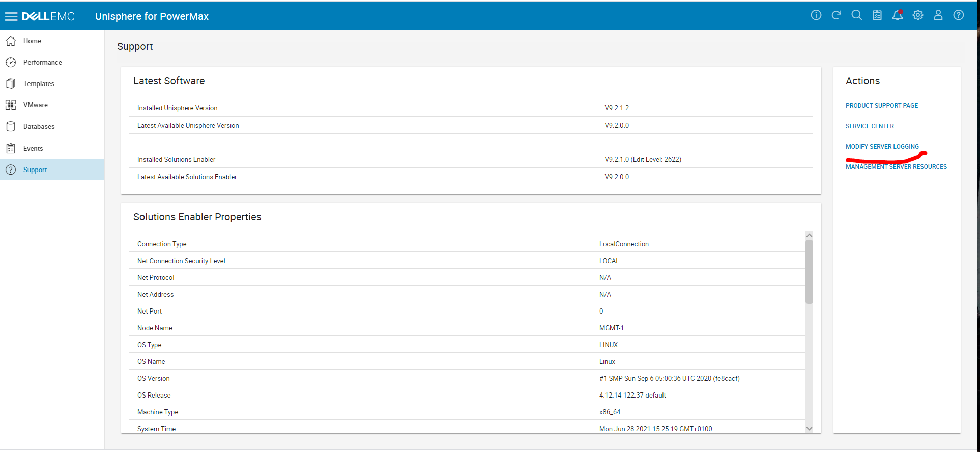Image resolution: width=980 pixels, height=452 pixels.
Task: Open the Product Support Page link
Action: tap(882, 106)
